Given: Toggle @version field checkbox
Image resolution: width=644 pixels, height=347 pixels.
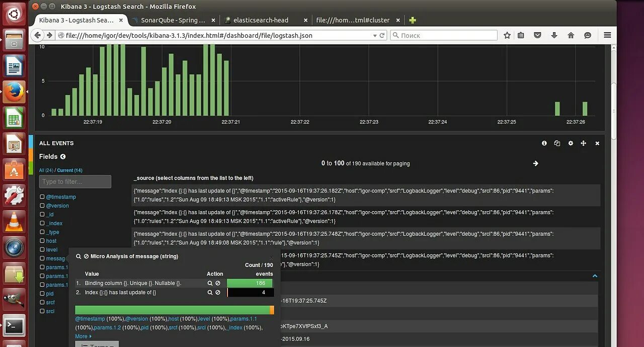Looking at the screenshot, I should tap(42, 206).
